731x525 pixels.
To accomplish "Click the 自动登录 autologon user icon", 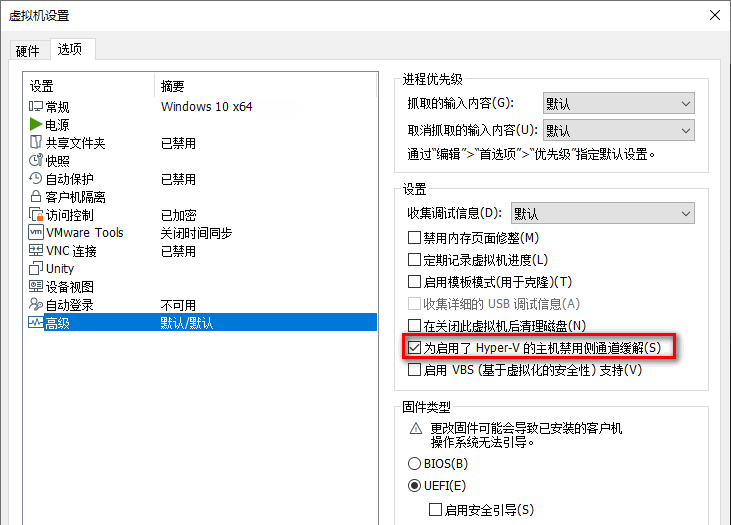I will tap(36, 304).
